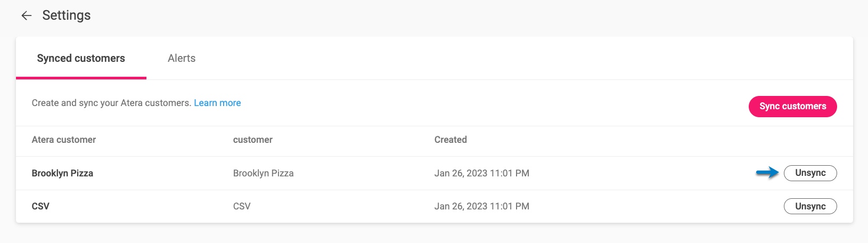Click the blue arrow pointing to Unsync

point(767,172)
